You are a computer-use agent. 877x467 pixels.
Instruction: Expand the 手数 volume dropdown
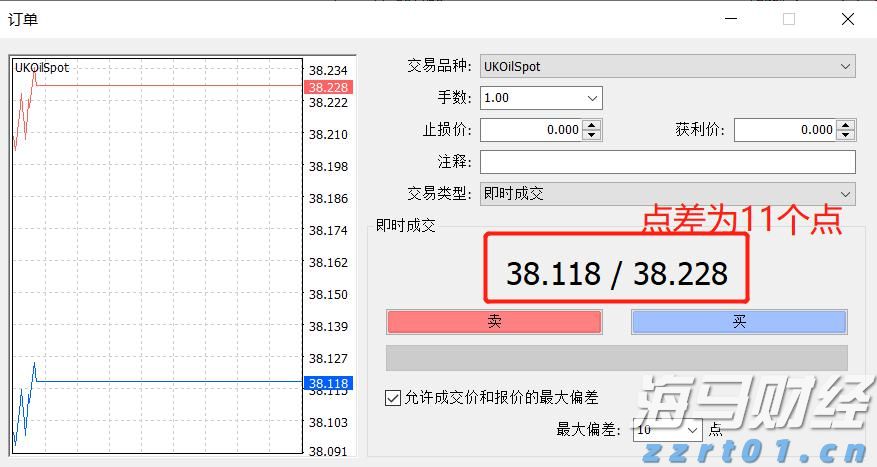[592, 98]
